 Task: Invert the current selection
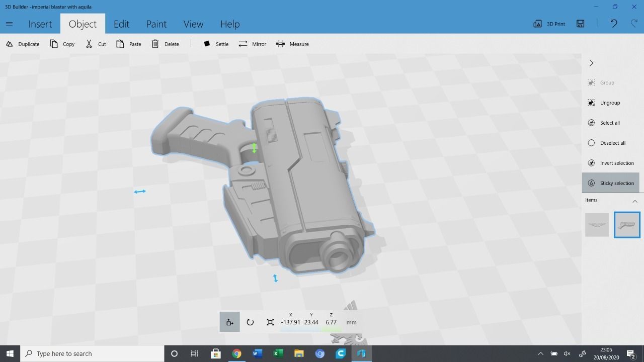611,163
